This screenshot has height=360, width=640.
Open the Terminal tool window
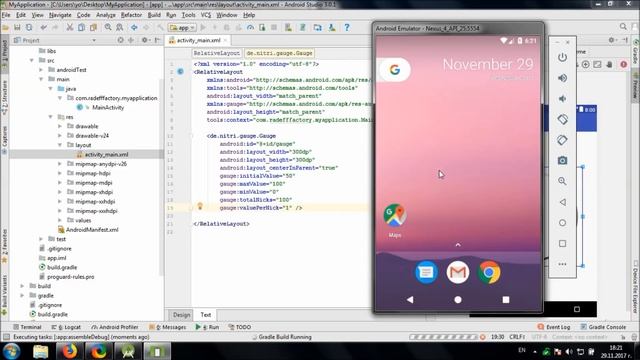(x=27, y=327)
